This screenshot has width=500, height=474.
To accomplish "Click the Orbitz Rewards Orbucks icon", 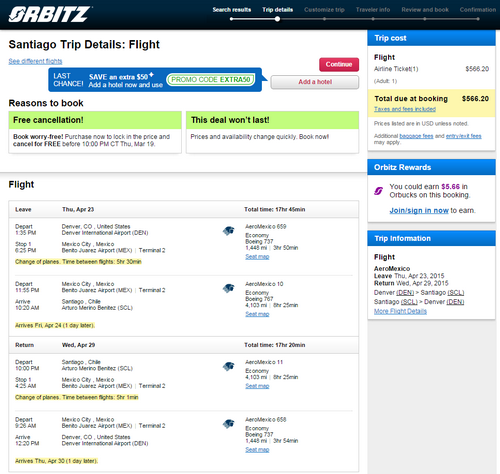I will tap(379, 191).
